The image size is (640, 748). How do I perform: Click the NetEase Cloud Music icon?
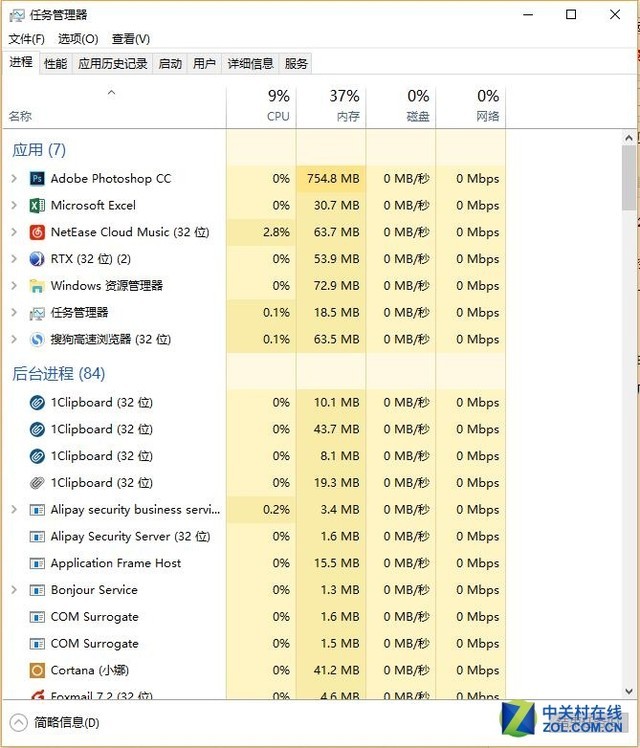[x=37, y=232]
